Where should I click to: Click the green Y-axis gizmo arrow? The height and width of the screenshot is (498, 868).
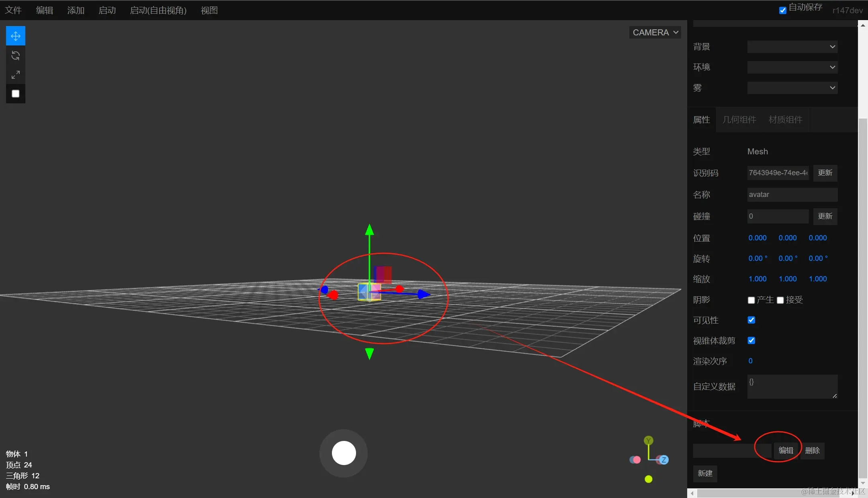coord(369,230)
